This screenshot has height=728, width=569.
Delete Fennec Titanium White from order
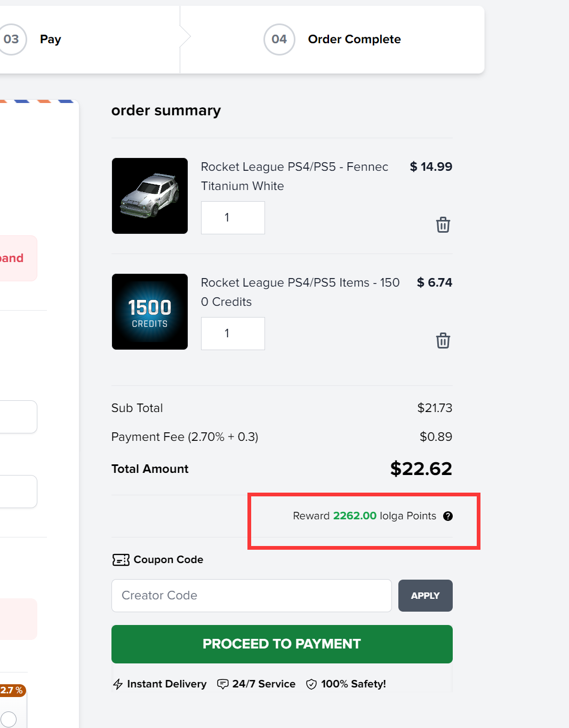(443, 225)
